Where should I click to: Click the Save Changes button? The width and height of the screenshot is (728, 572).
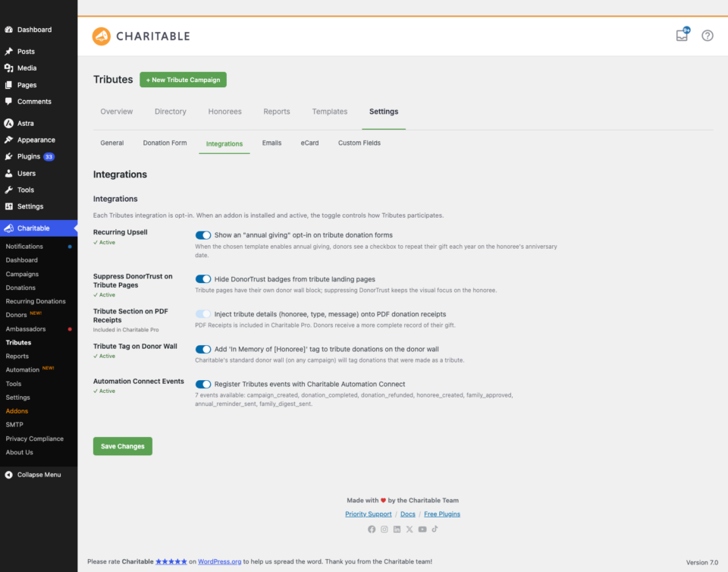click(123, 446)
